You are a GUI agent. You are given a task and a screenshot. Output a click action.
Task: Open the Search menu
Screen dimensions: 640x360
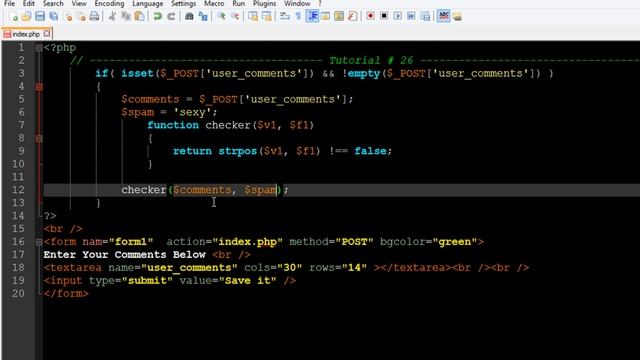(x=53, y=4)
